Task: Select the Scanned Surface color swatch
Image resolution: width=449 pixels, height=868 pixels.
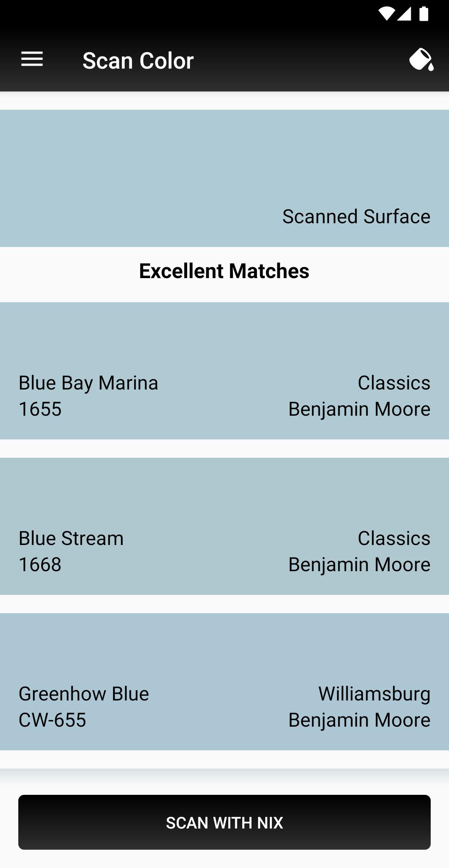Action: pos(224,178)
